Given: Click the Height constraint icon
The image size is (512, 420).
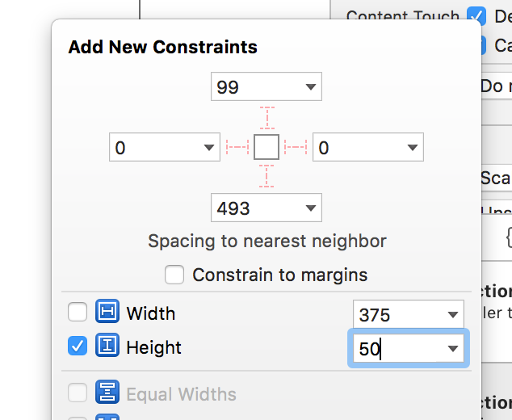Looking at the screenshot, I should pos(107,345).
